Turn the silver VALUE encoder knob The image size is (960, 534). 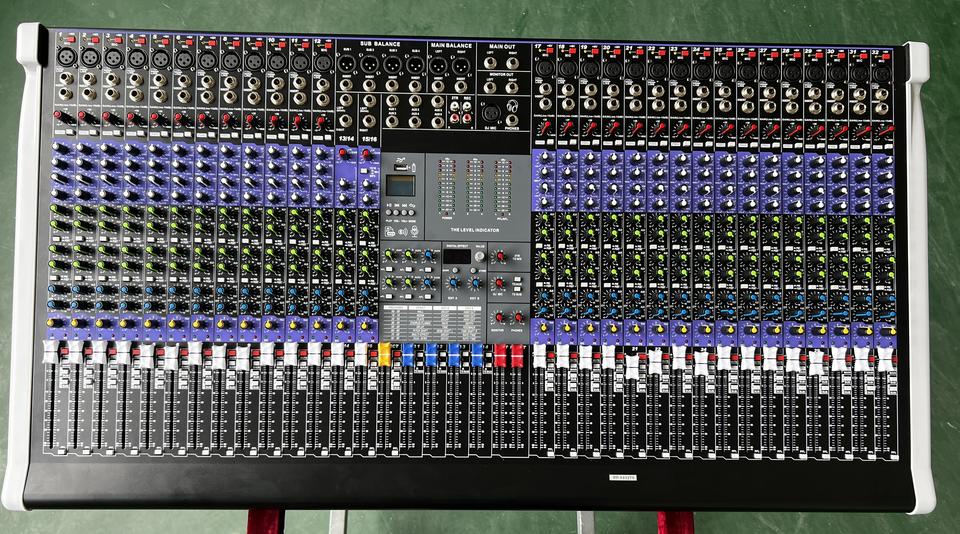(x=480, y=257)
